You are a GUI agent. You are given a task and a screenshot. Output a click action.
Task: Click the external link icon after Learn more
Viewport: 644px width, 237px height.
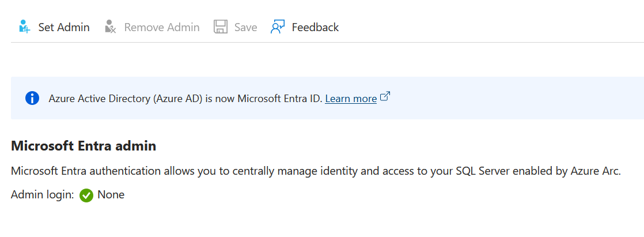[385, 97]
